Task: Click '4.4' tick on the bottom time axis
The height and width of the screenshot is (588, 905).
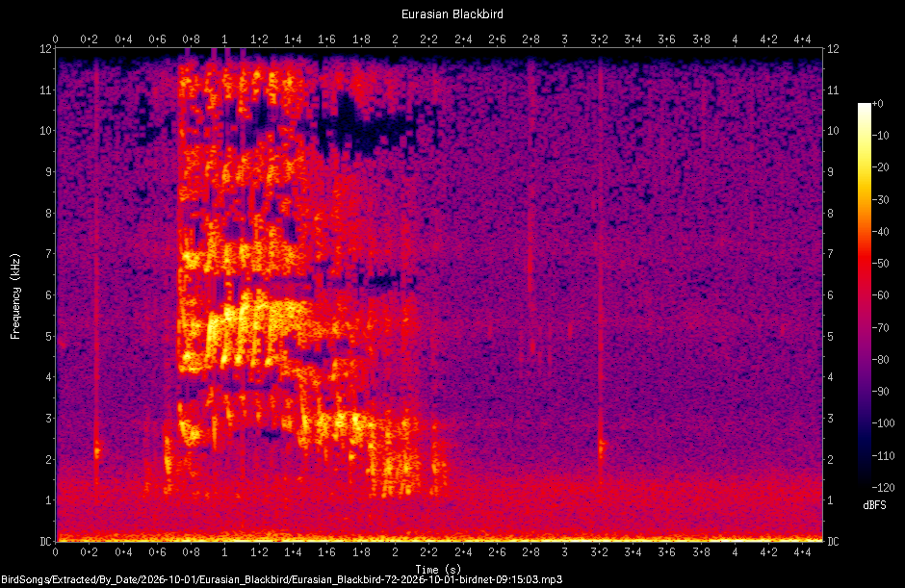Action: click(802, 552)
